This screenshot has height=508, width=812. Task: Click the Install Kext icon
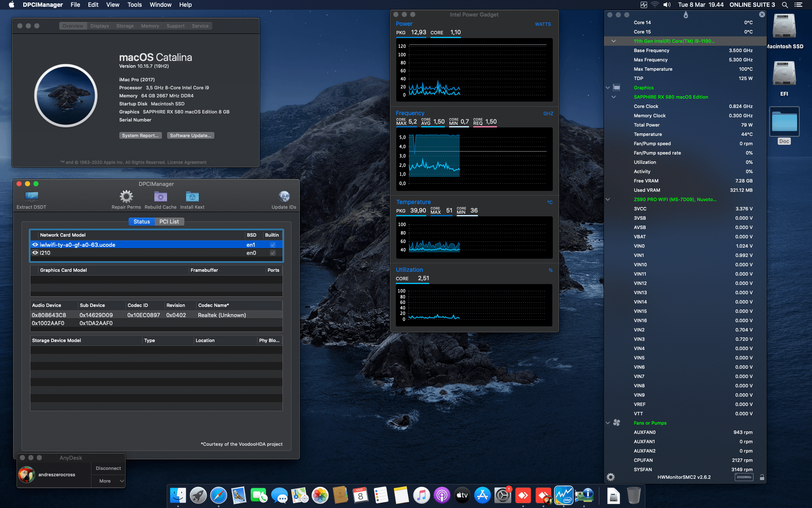[192, 196]
